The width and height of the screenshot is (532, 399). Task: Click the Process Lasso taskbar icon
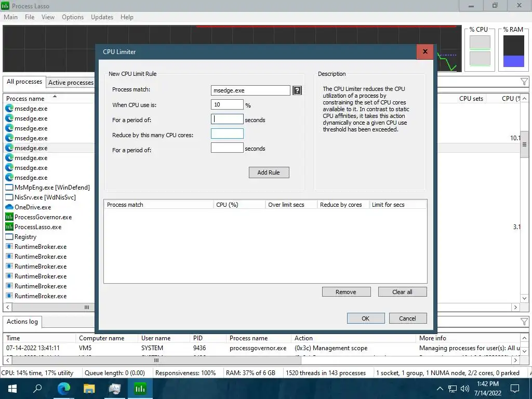(140, 389)
